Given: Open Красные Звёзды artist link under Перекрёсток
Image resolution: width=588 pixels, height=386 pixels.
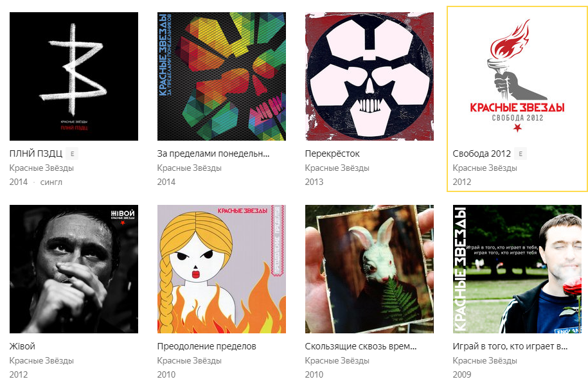Looking at the screenshot, I should pyautogui.click(x=337, y=168).
